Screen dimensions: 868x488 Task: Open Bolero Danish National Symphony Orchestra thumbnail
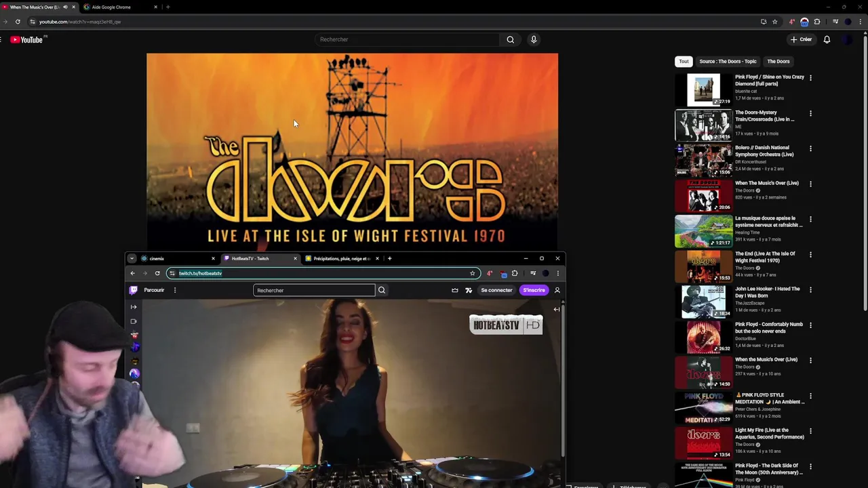tap(703, 160)
